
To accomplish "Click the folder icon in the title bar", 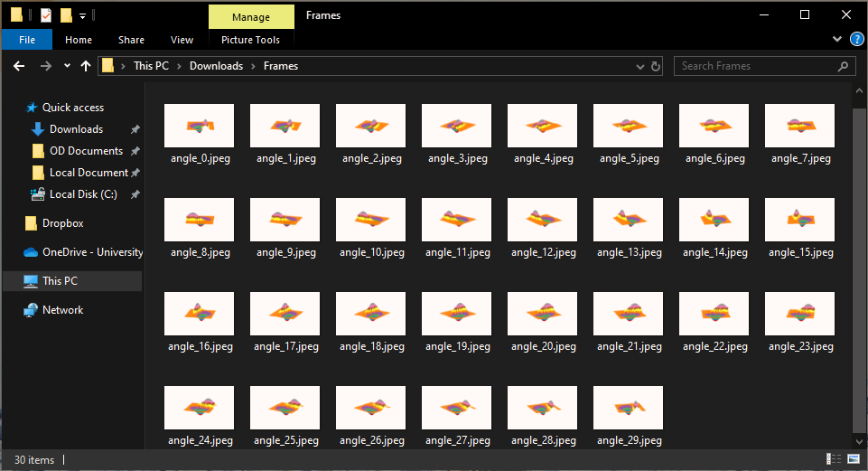I will tap(16, 15).
